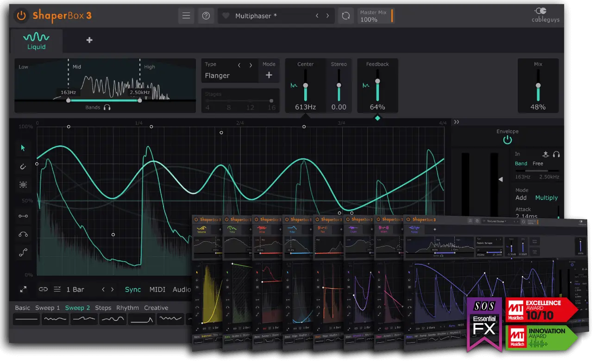The height and width of the screenshot is (364, 602).
Task: Switch to next flanger Type arrow
Action: pos(251,65)
